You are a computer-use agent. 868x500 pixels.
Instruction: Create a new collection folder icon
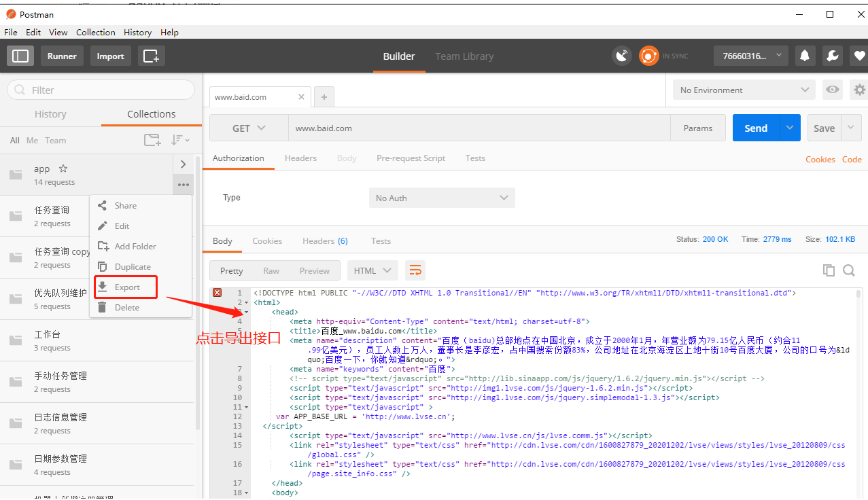click(152, 140)
